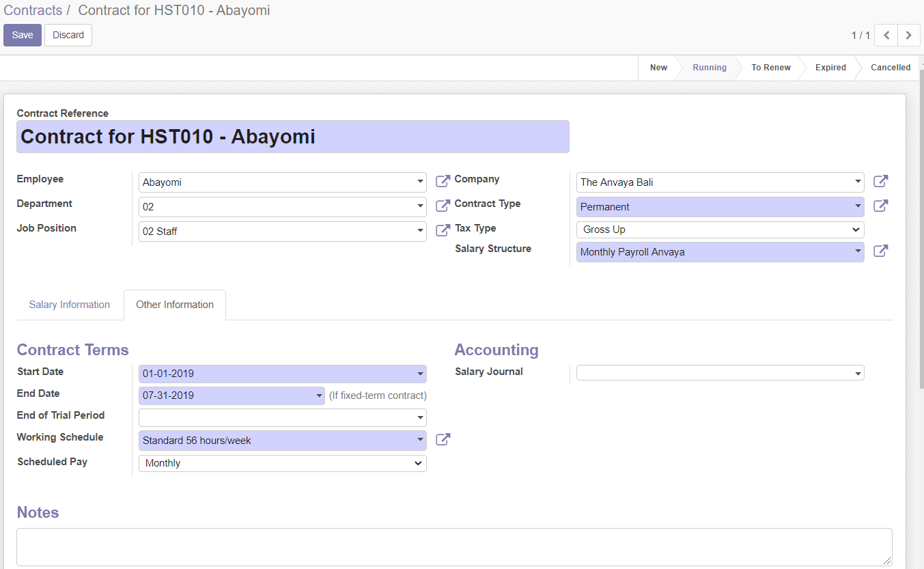Set contract status to Cancelled
This screenshot has height=569, width=924.
[x=891, y=68]
